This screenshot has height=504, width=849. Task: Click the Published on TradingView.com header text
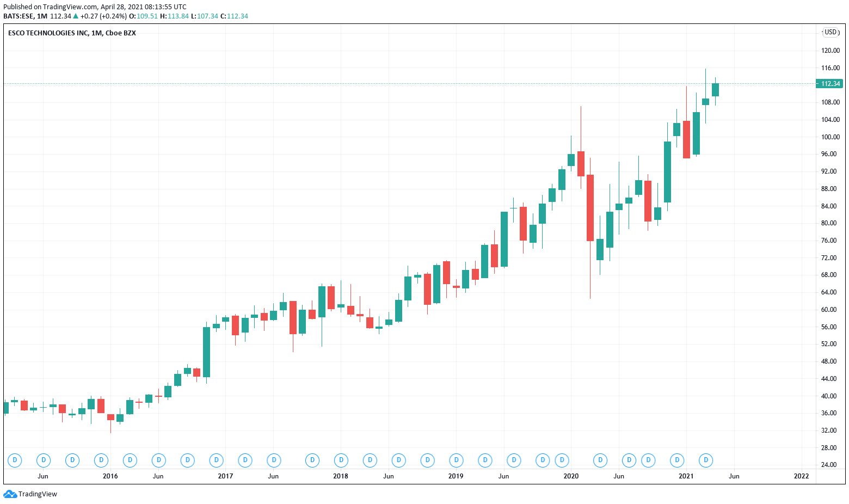click(95, 7)
